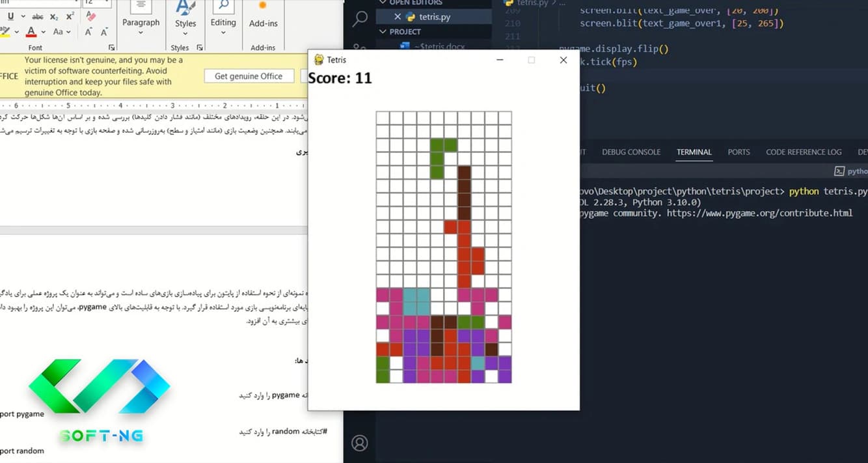Close tetris.py in Open Editors
The image size is (868, 463).
point(397,16)
